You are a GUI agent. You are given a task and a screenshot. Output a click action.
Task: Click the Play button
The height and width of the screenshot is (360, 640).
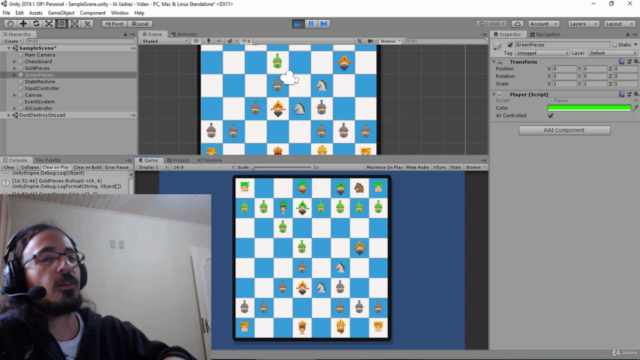tap(298, 24)
